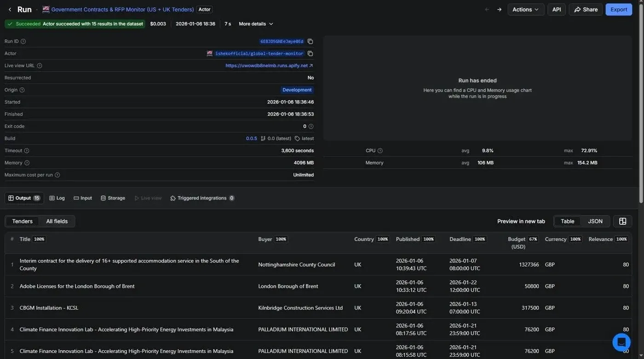This screenshot has width=644, height=359.
Task: Open the live view URL link
Action: pyautogui.click(x=269, y=66)
